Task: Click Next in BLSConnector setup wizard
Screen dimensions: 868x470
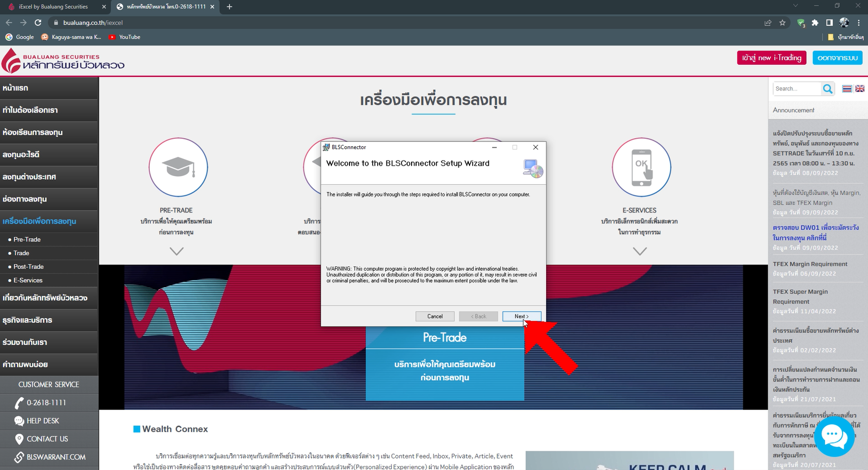Action: [522, 317]
